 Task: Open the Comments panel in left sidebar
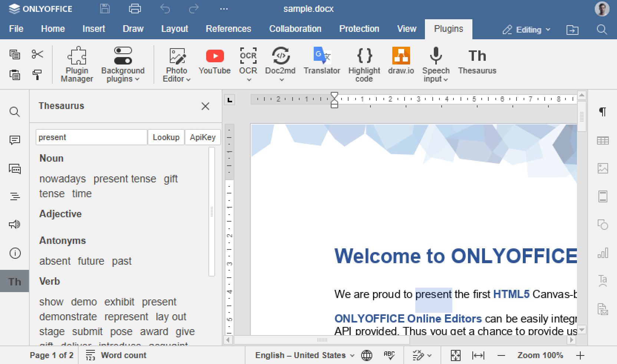15,140
